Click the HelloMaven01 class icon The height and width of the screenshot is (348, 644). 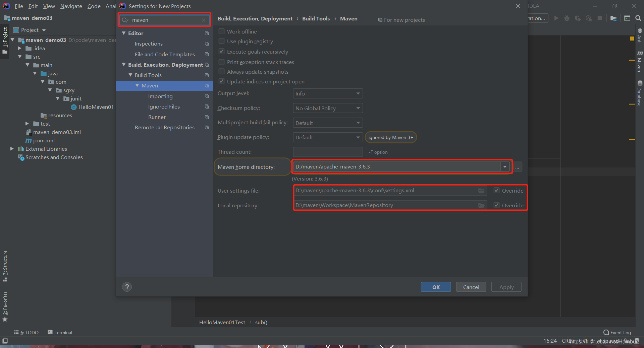pos(74,107)
